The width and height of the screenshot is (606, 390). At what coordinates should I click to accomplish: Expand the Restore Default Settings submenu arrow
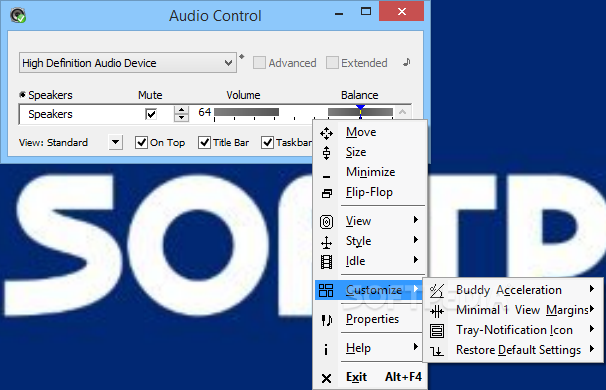592,349
